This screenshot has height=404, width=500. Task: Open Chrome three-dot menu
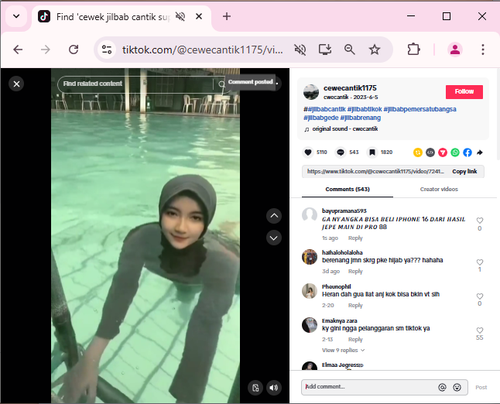click(483, 50)
